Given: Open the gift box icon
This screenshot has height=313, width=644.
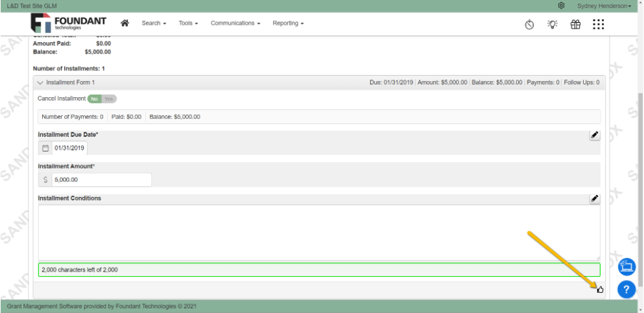Looking at the screenshot, I should 575,25.
